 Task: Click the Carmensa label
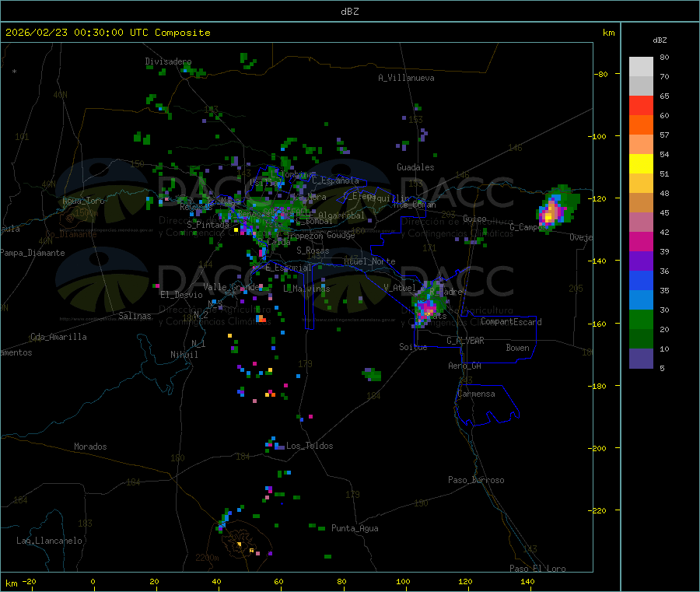tap(476, 394)
